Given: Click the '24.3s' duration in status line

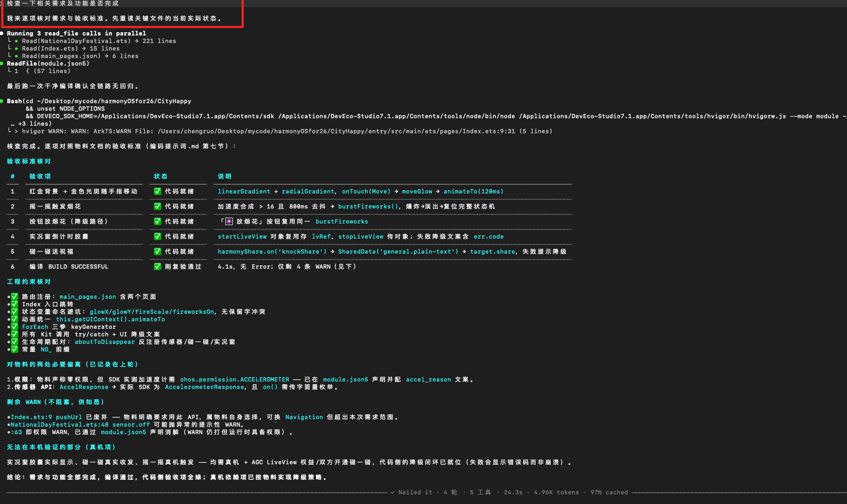Looking at the screenshot, I should click(x=513, y=492).
